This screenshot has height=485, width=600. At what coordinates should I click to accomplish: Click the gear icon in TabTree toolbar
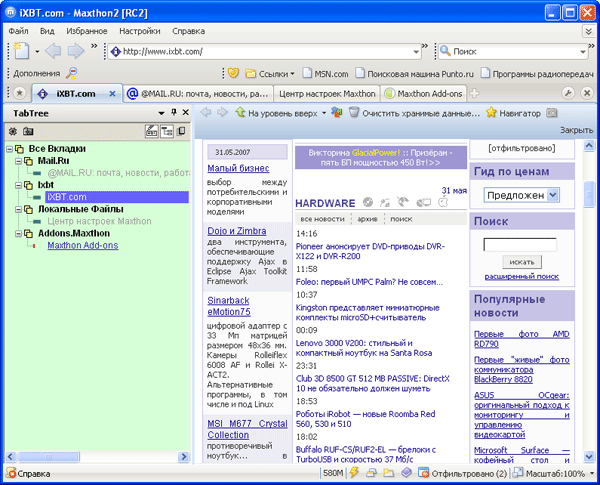coord(13,131)
